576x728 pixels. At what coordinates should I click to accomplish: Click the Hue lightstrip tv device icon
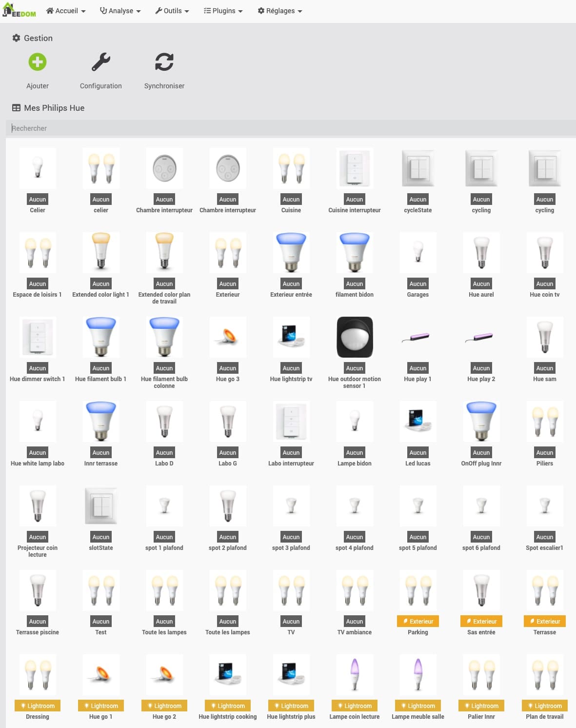[x=291, y=337]
